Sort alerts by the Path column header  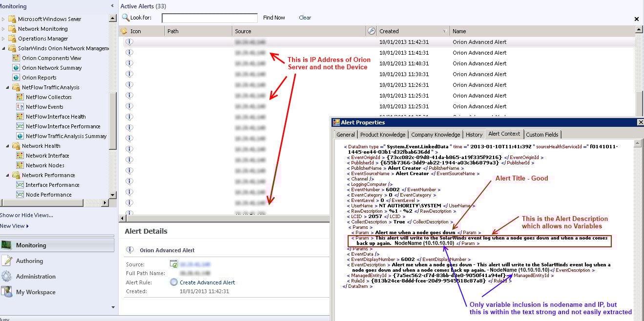pyautogui.click(x=198, y=31)
